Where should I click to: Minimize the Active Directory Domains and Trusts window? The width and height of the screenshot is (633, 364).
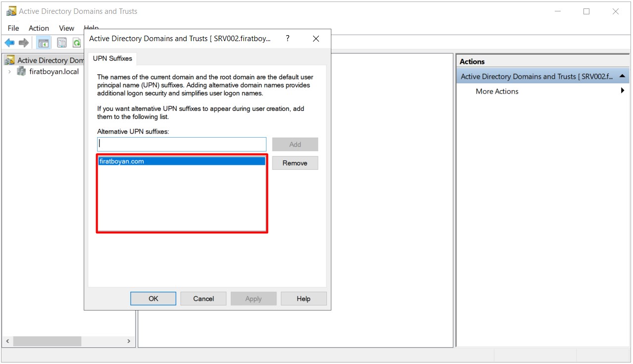tap(557, 11)
